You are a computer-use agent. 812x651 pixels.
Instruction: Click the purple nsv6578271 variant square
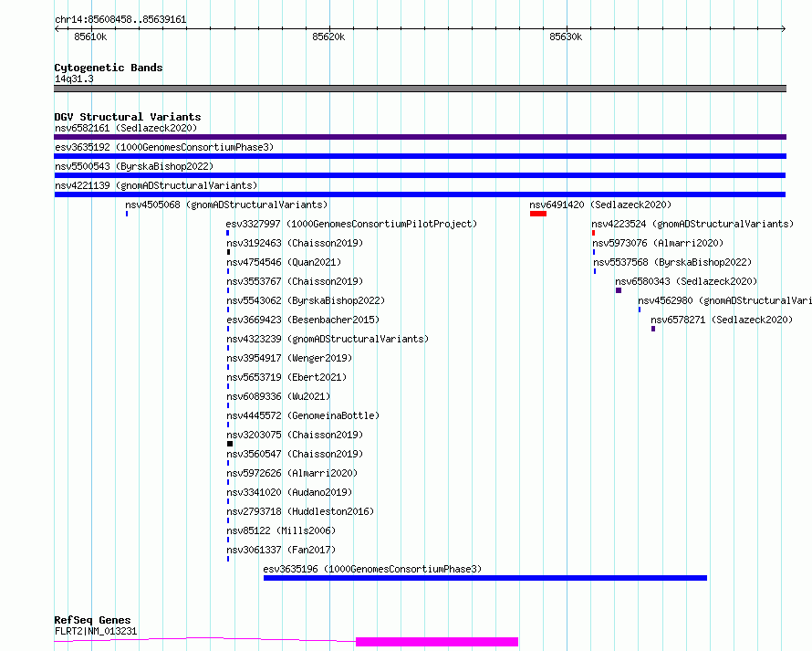point(653,329)
